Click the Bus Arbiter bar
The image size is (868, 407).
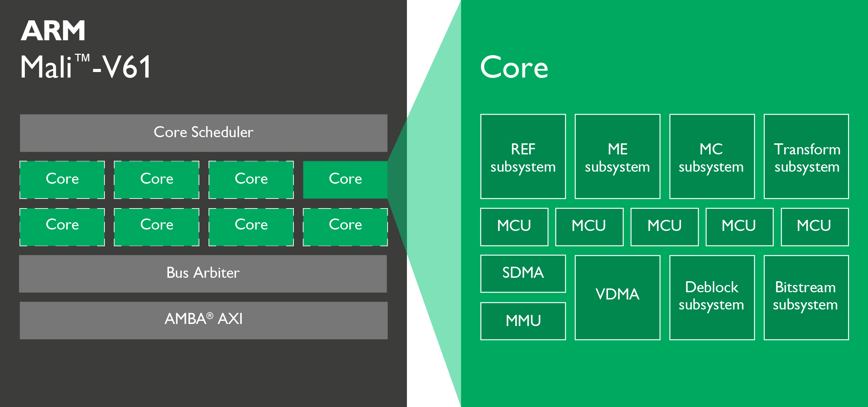click(x=203, y=273)
